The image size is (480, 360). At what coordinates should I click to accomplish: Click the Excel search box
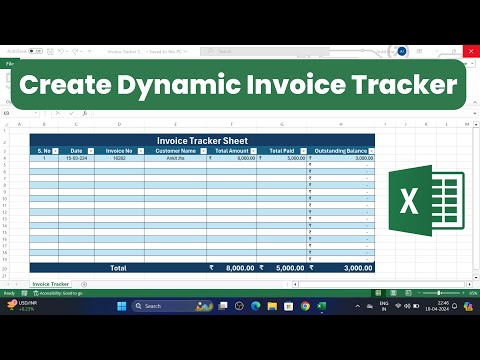coord(265,51)
